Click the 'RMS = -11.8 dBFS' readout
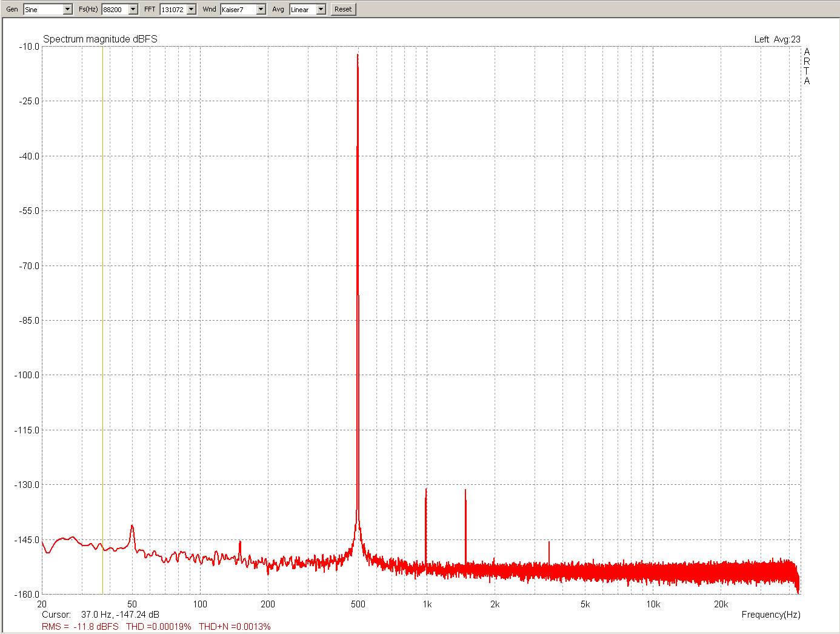The height and width of the screenshot is (634, 840). pos(80,627)
